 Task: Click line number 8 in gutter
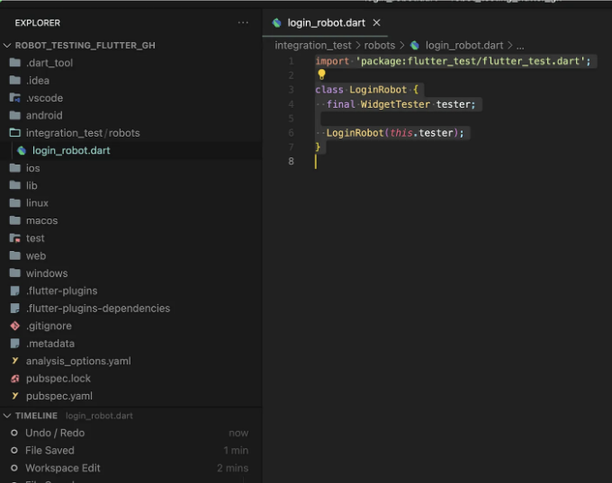click(291, 161)
